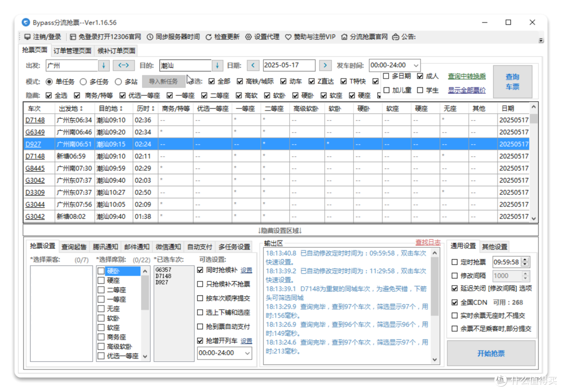
Task: Toggle the 同时抢候补 checkbox
Action: pyautogui.click(x=200, y=270)
